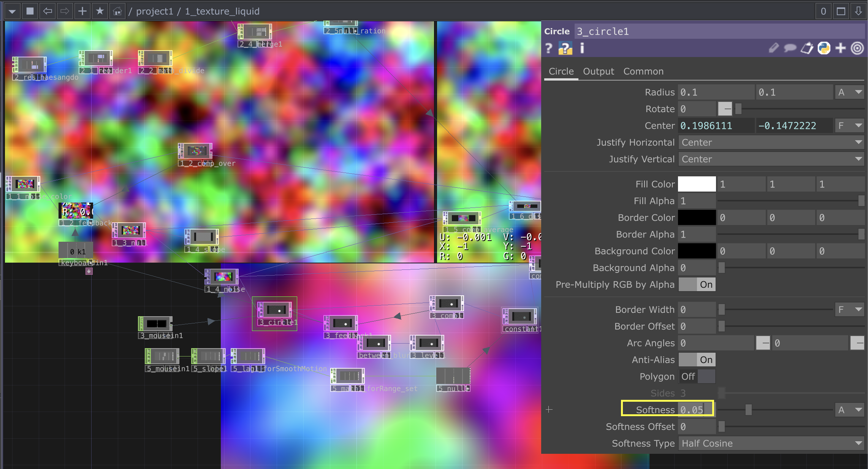Click the operator info 'i' icon
The image size is (868, 469).
tap(582, 49)
